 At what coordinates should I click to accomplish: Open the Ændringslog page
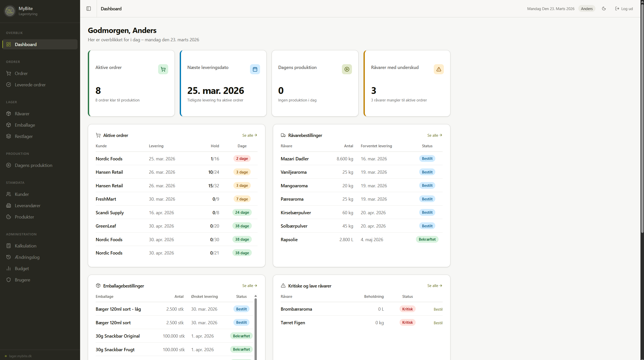point(27,257)
